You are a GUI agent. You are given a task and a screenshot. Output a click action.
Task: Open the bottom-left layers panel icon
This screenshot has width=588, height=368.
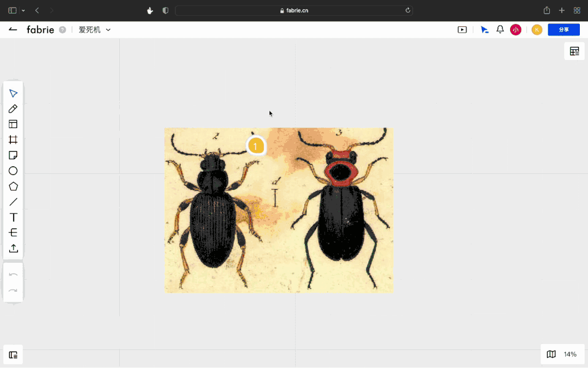click(13, 355)
